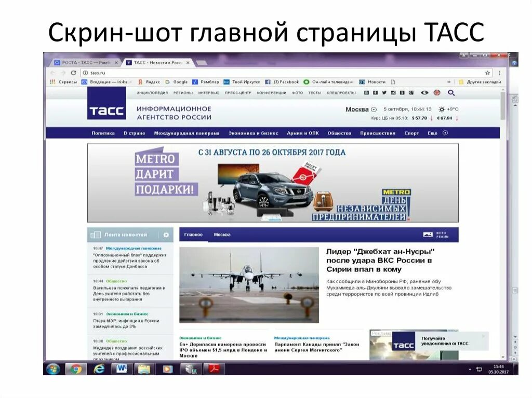The image size is (532, 398).
Task: Open TASS Facebook page icon in header
Action: [375, 92]
